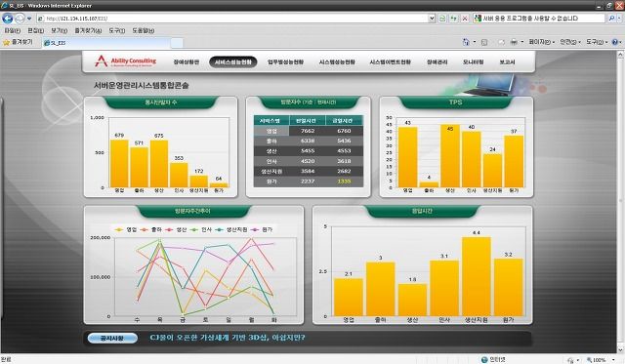625x364 pixels.
Task: Click the yellow 영업 legend marker in line chart
Action: [x=119, y=229]
